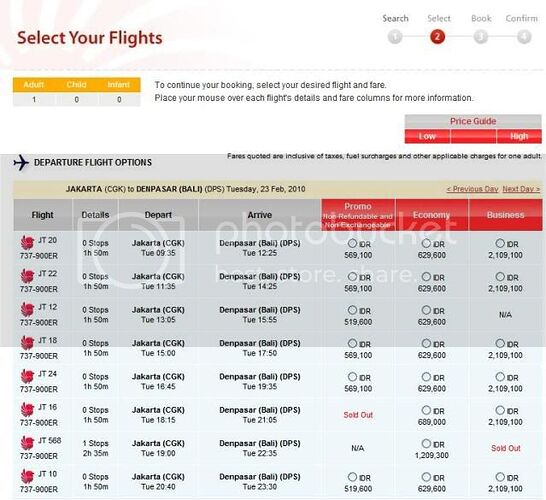
Task: Click arrival time Tue 17:50
Action: [260, 353]
